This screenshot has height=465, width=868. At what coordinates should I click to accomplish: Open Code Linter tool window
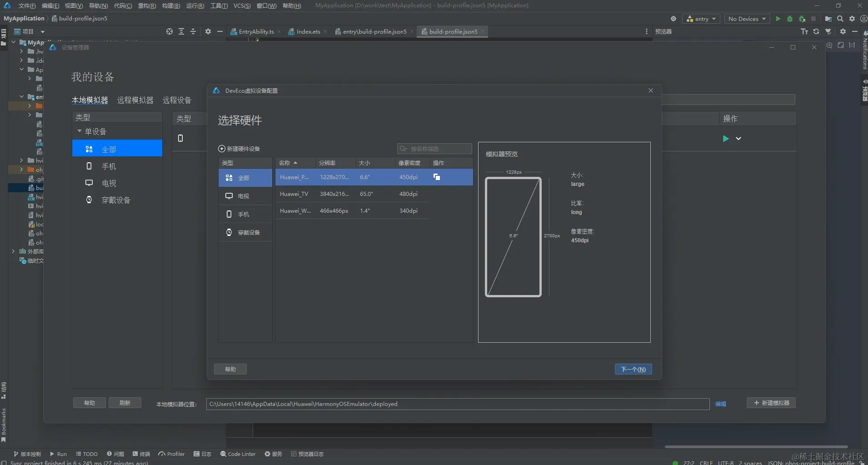(x=238, y=454)
